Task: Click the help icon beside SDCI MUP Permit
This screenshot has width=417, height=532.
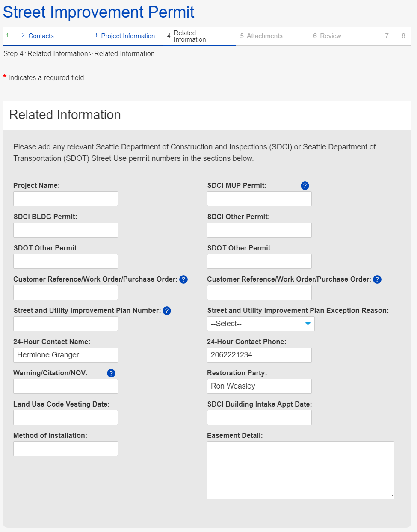Action: (305, 186)
